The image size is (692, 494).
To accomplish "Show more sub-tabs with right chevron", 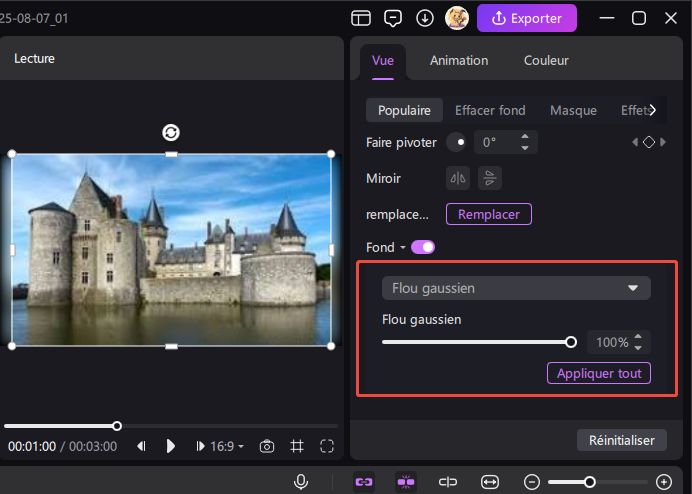I will tap(653, 110).
